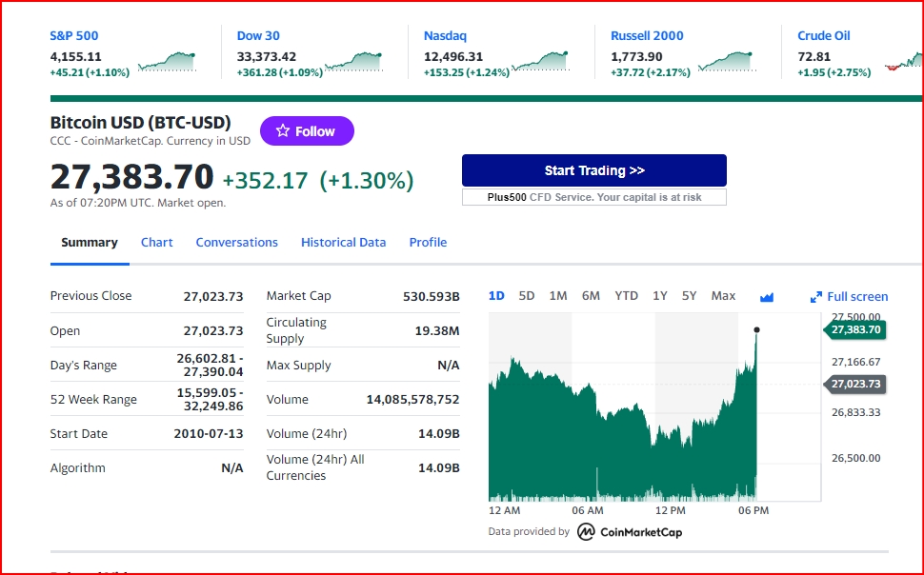Click the Dow 30 change +361.28 (+1.09%)

[280, 72]
